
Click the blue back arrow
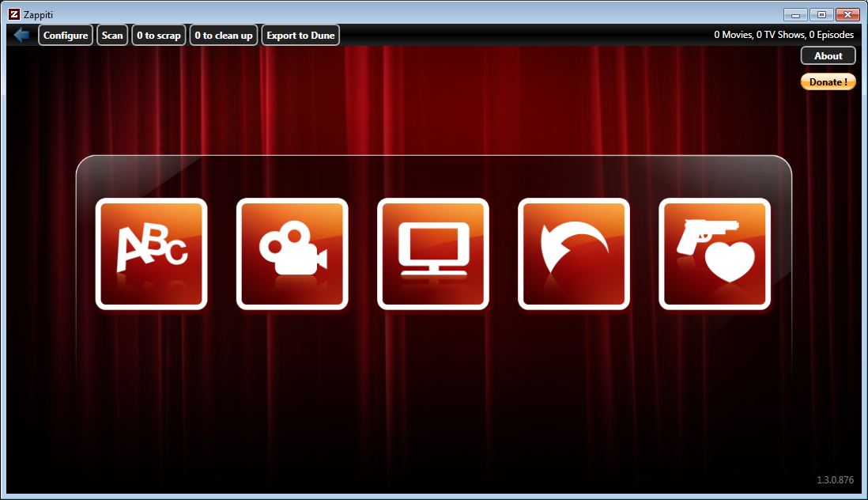(21, 35)
